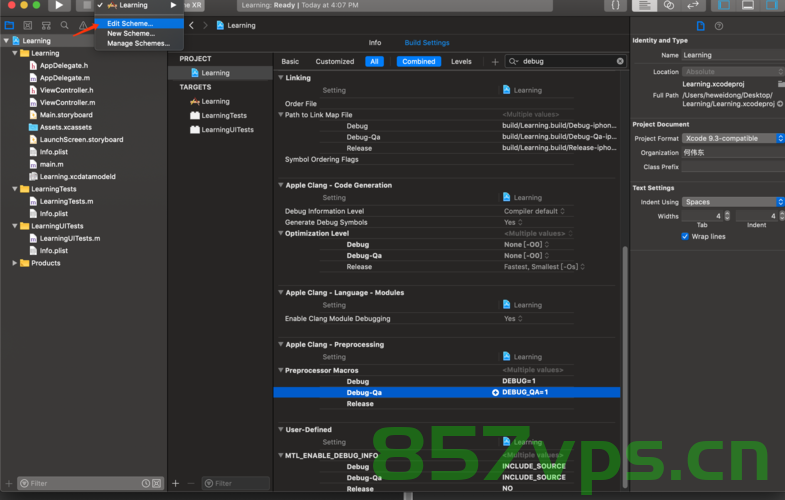Click the Class Prefix field
The height and width of the screenshot is (500, 785).
pos(733,167)
